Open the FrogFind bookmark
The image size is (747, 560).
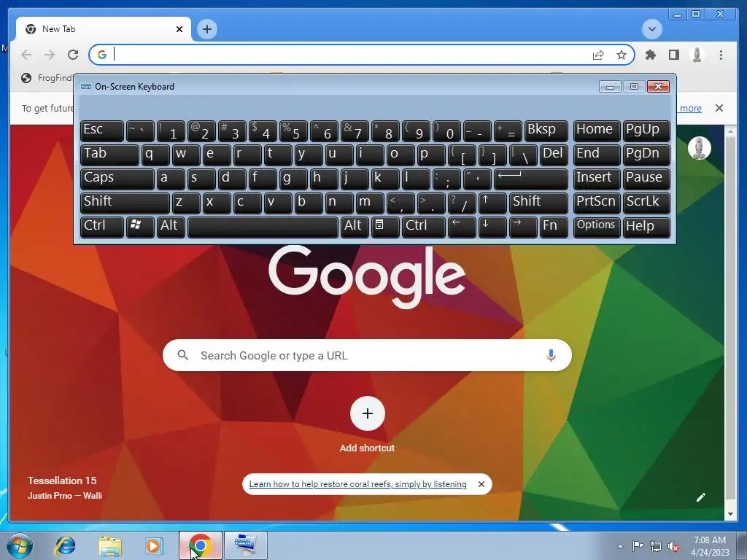pyautogui.click(x=47, y=77)
